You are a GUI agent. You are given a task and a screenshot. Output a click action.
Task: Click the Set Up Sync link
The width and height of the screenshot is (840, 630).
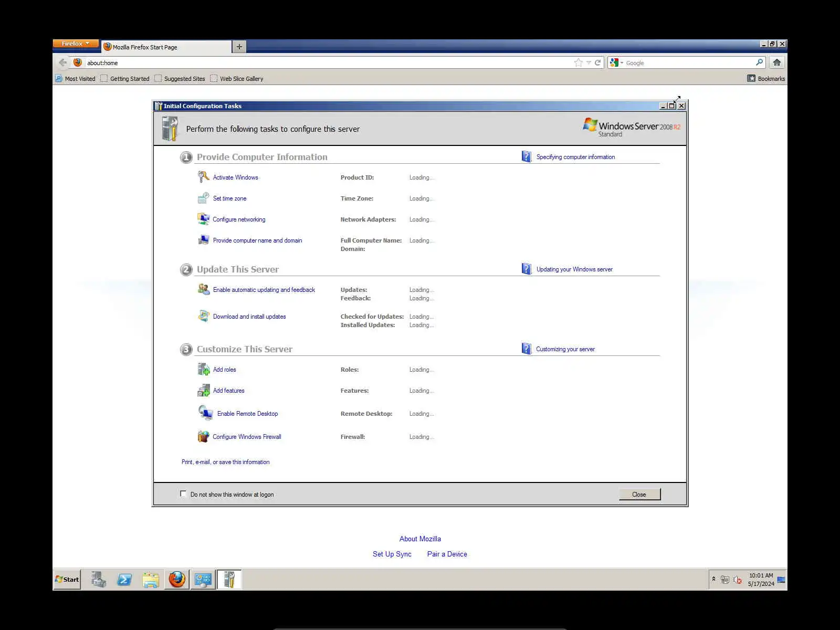[x=392, y=554]
